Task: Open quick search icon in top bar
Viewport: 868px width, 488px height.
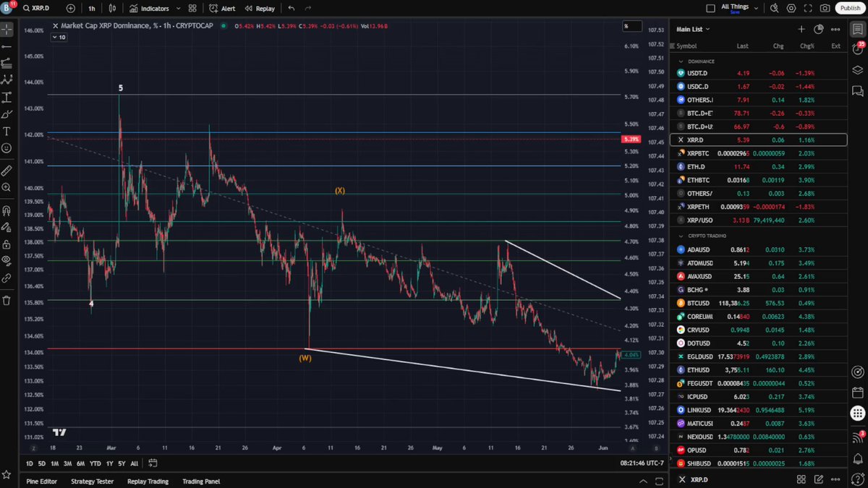Action: [x=775, y=9]
